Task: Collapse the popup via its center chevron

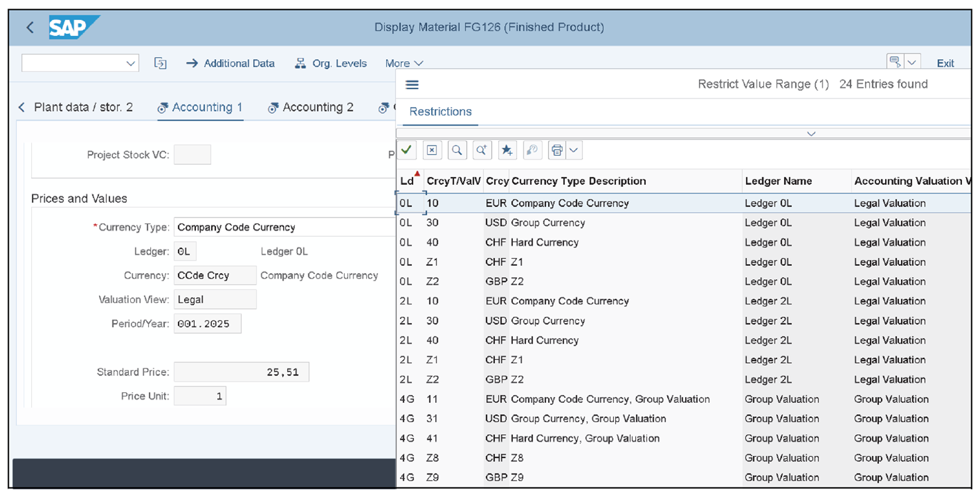Action: [811, 133]
